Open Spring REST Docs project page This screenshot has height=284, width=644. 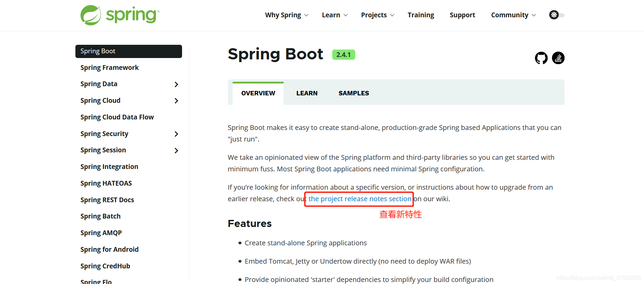click(107, 200)
